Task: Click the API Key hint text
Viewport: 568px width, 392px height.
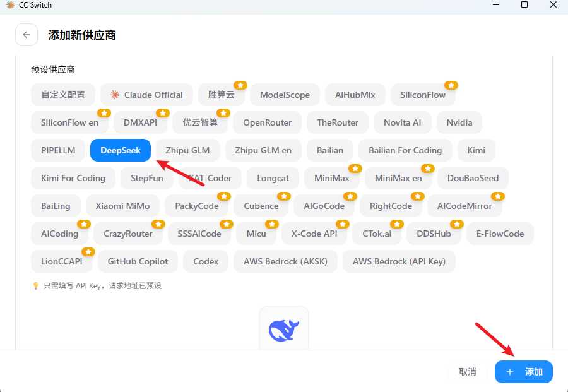Action: point(102,286)
